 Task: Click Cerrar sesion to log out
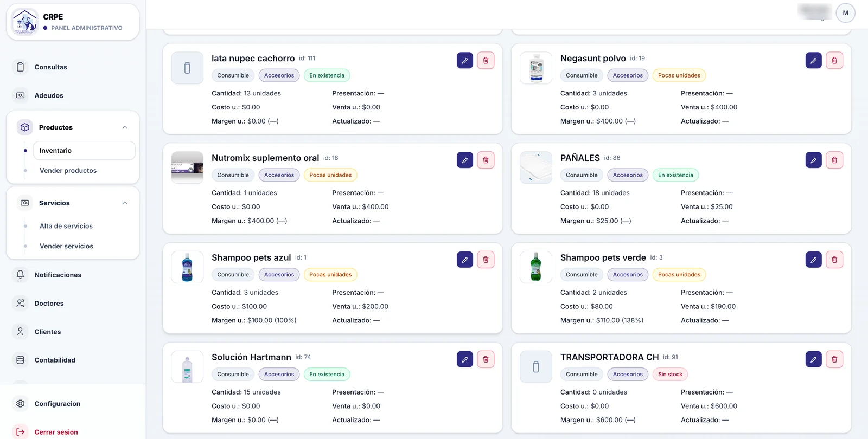pyautogui.click(x=73, y=432)
